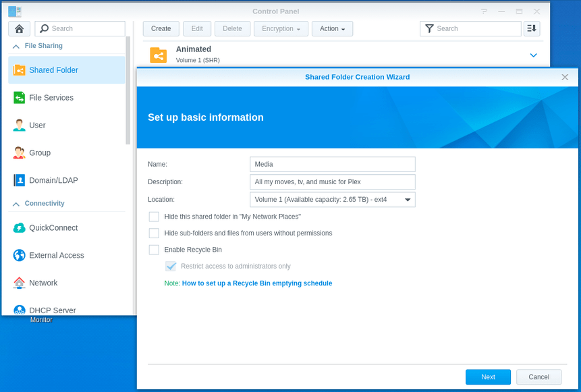581x392 pixels.
Task: Select External Access menu entry
Action: click(67, 255)
